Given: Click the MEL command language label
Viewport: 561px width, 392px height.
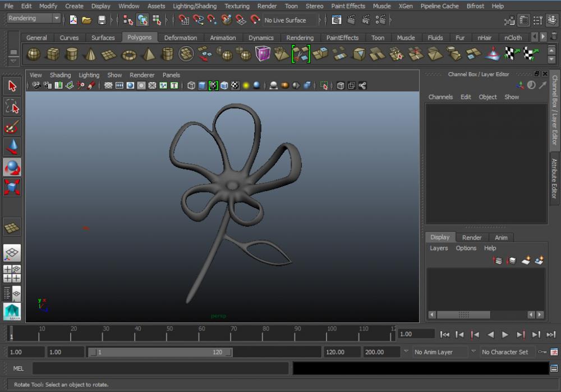Looking at the screenshot, I should click(x=18, y=368).
